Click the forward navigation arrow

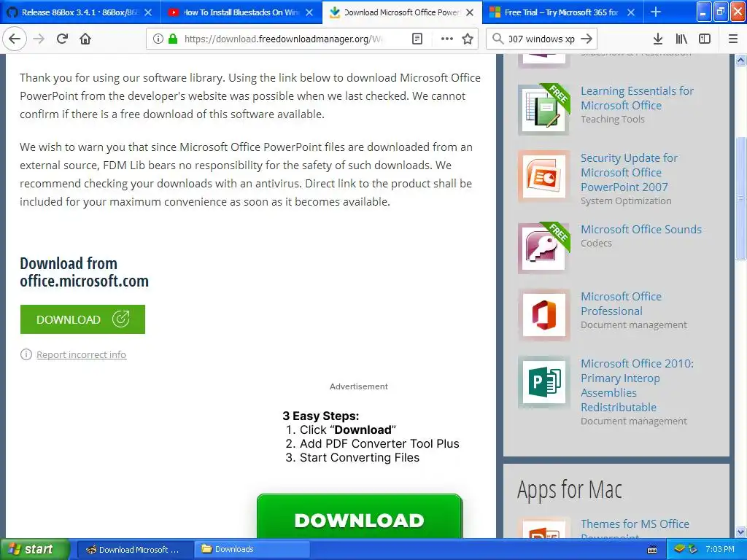(x=39, y=39)
